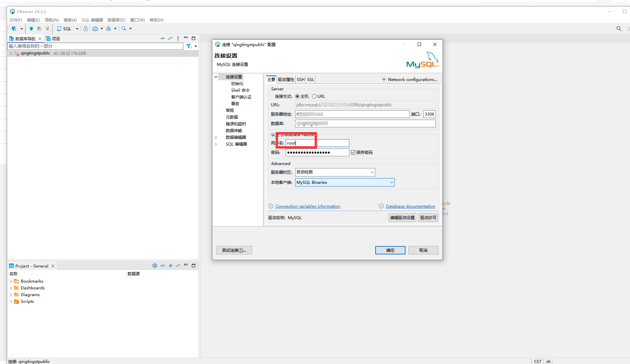Click the 测试连接 button
The image size is (630, 364).
click(234, 250)
